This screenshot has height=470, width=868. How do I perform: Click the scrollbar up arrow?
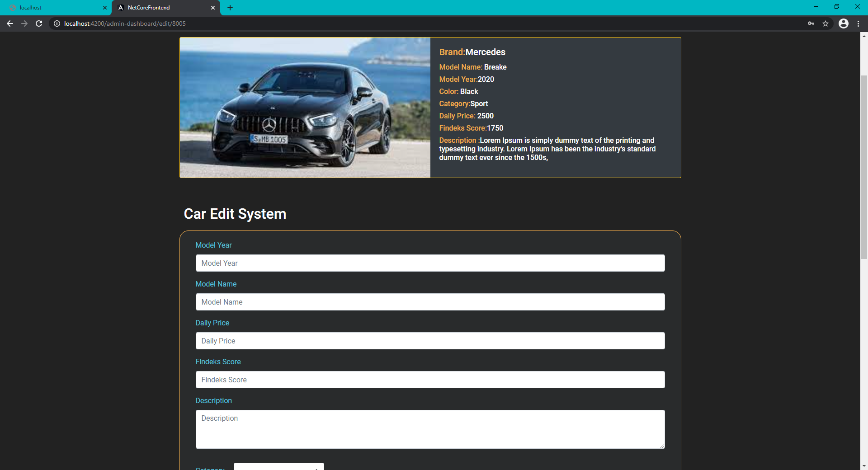(x=864, y=36)
